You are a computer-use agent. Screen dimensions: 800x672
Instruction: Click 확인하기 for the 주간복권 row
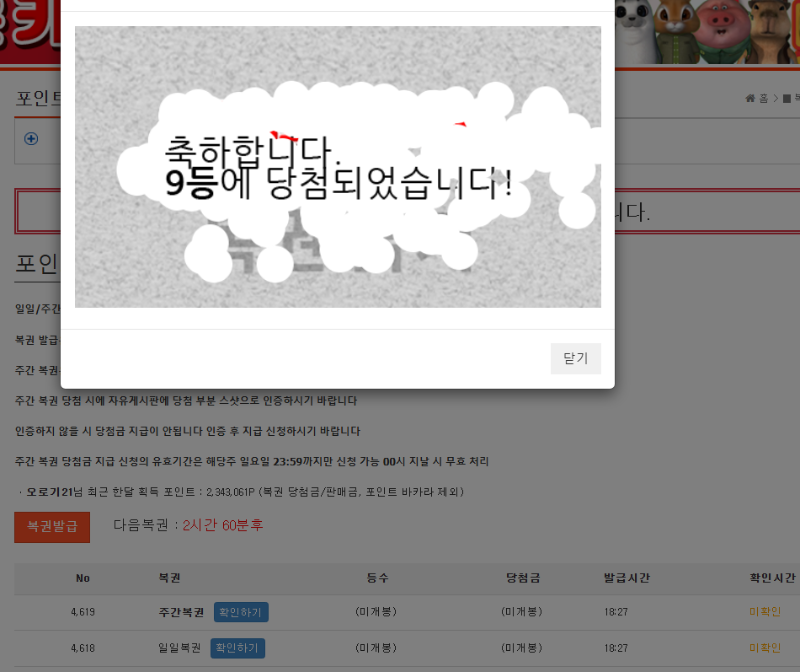240,612
